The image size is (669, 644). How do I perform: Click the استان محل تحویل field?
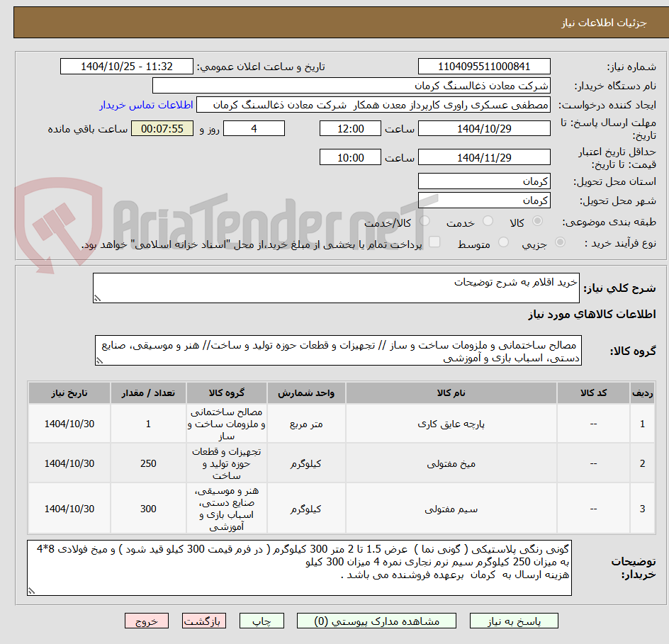pyautogui.click(x=484, y=181)
